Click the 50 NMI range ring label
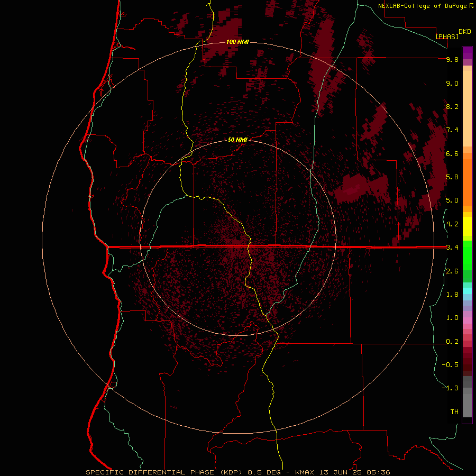 [x=237, y=140]
